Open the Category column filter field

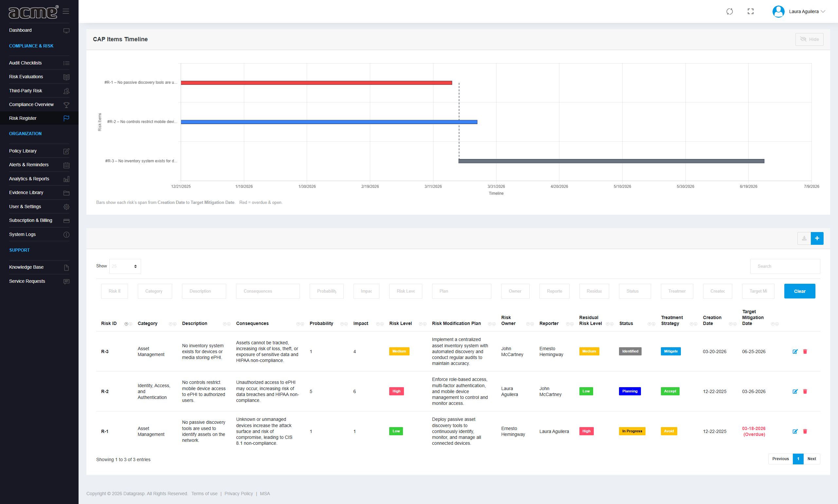pos(155,291)
